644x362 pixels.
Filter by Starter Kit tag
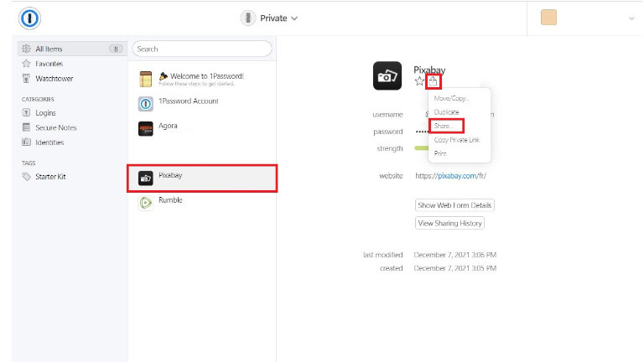pos(50,177)
